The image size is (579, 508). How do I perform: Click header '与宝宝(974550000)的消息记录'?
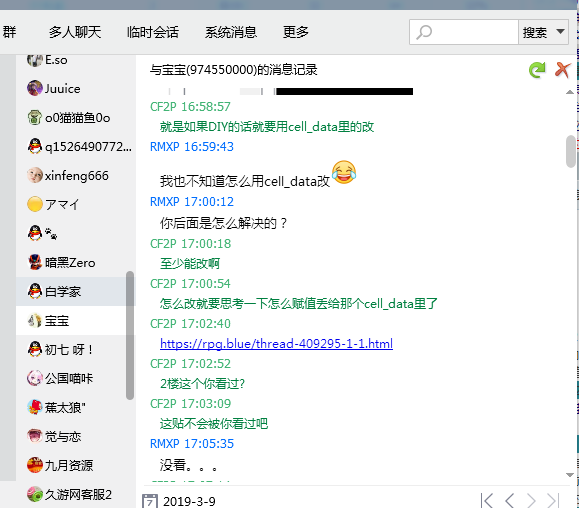(x=234, y=69)
